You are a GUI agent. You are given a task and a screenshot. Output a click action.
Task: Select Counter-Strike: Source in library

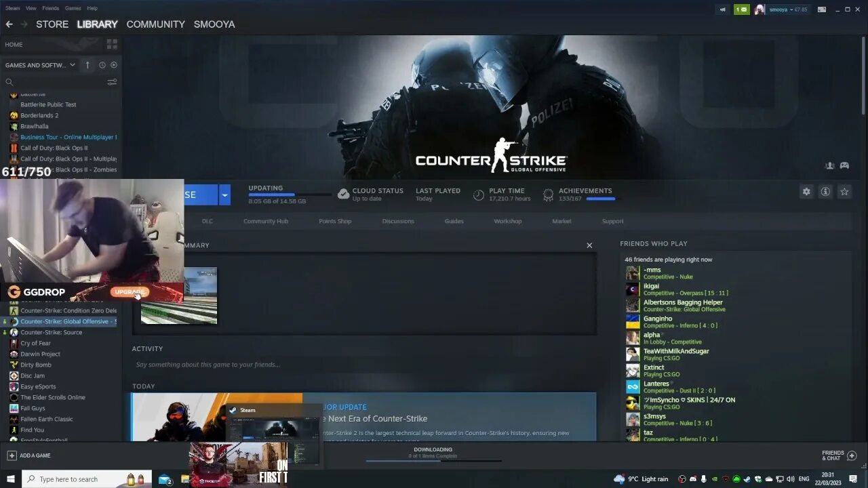51,332
